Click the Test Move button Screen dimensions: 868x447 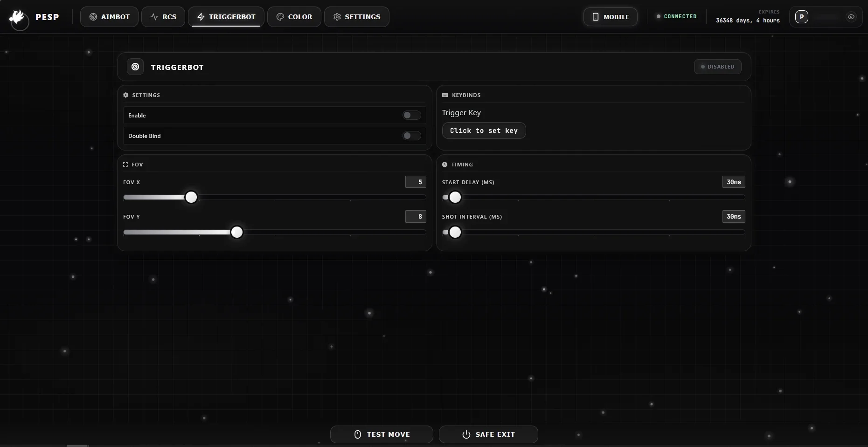[382, 434]
